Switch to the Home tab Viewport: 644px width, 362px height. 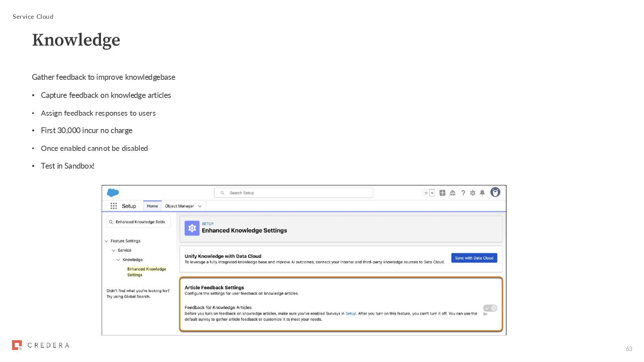152,206
